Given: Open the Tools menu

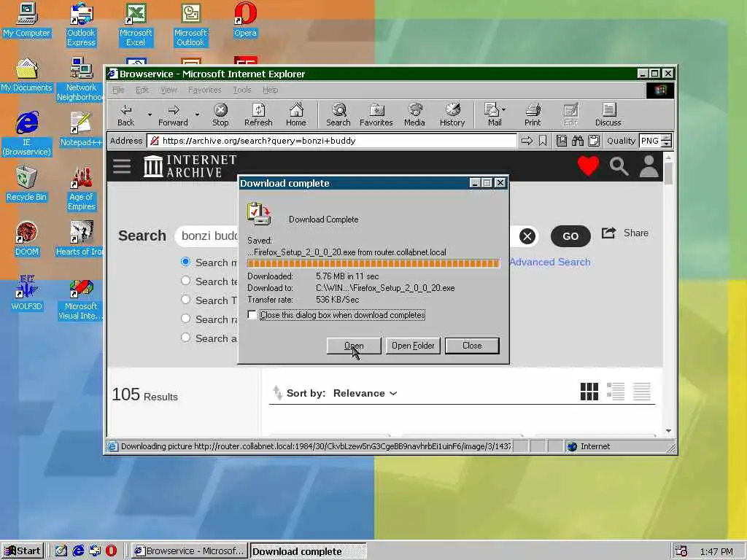Looking at the screenshot, I should pyautogui.click(x=242, y=90).
